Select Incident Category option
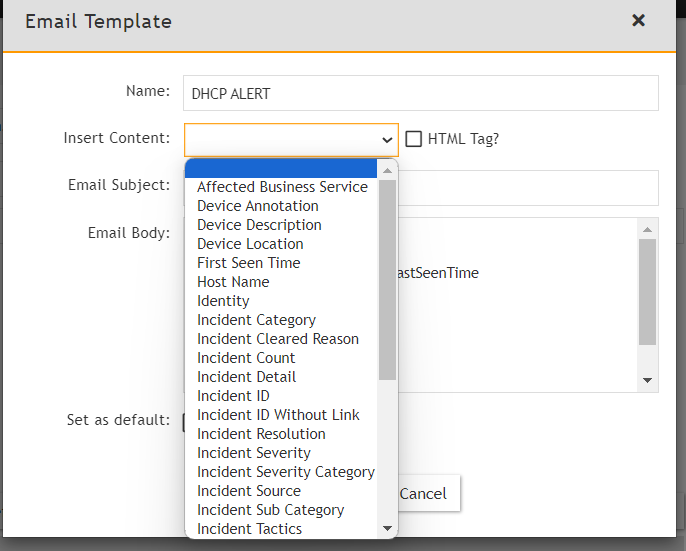This screenshot has width=686, height=551. pyautogui.click(x=256, y=320)
